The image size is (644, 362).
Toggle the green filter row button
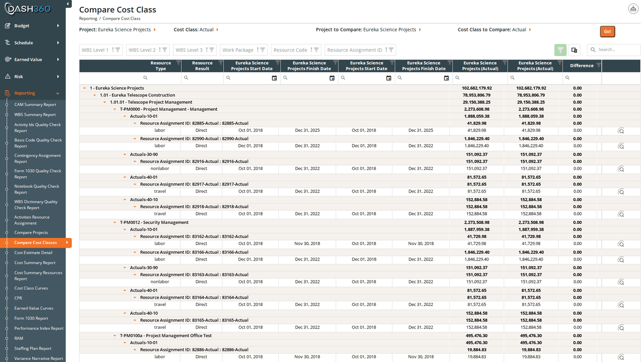coord(560,50)
